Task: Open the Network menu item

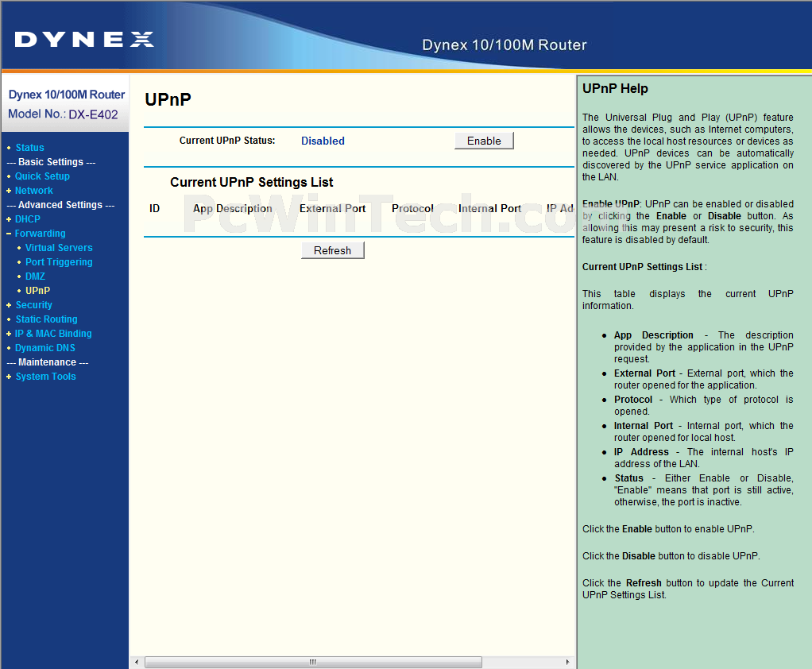Action: pos(33,191)
